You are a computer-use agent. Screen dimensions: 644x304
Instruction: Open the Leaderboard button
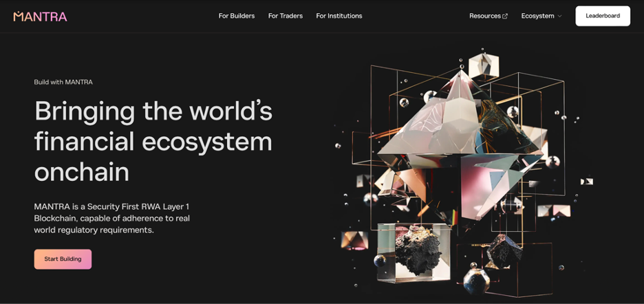pos(603,16)
